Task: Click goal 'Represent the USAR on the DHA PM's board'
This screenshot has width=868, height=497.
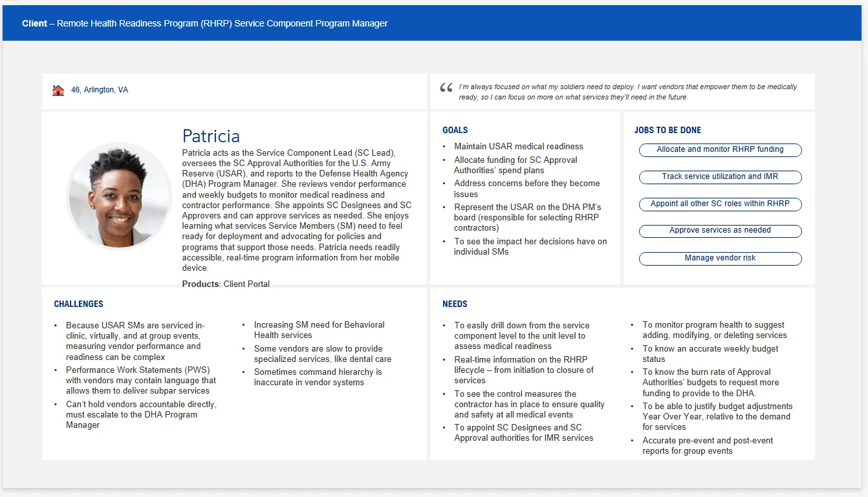Action: [527, 218]
